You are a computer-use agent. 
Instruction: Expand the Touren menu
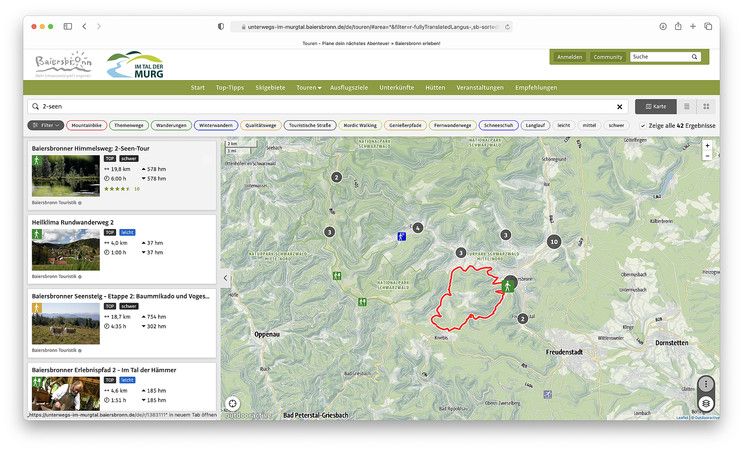pos(308,88)
